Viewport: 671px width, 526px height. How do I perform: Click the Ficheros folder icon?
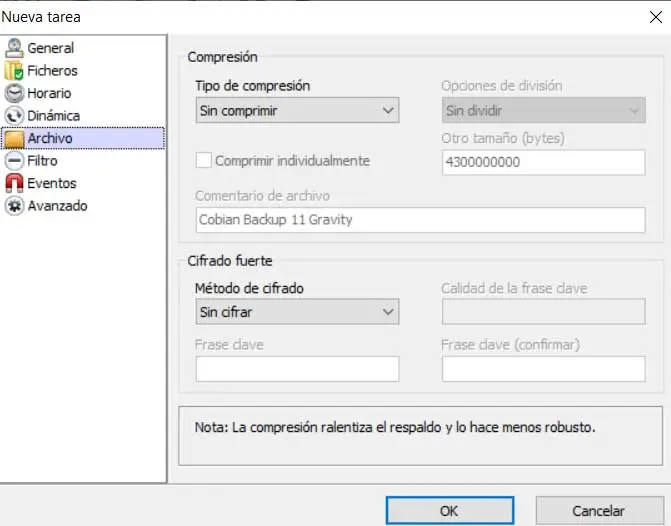click(x=14, y=71)
